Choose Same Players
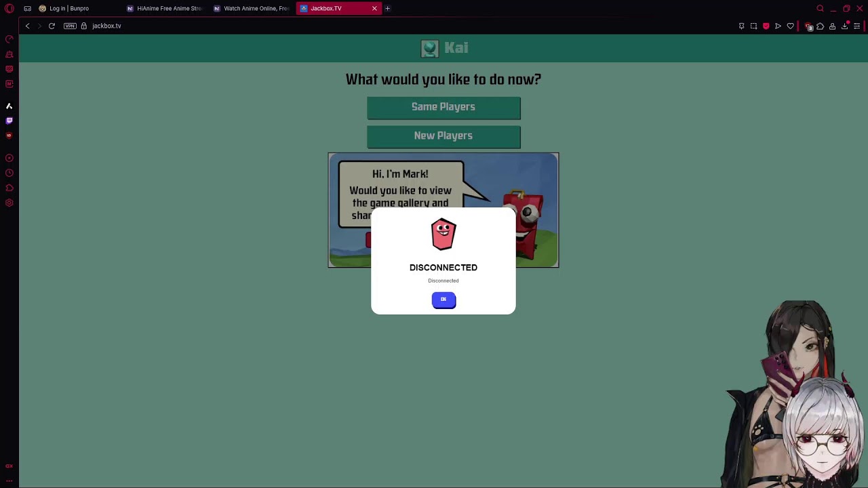The height and width of the screenshot is (488, 868). [443, 108]
